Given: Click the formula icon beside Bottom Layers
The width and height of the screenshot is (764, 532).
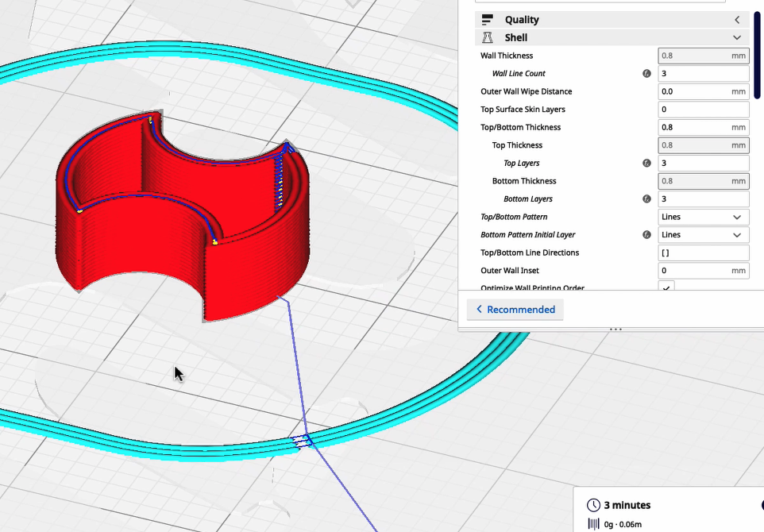Looking at the screenshot, I should [646, 199].
